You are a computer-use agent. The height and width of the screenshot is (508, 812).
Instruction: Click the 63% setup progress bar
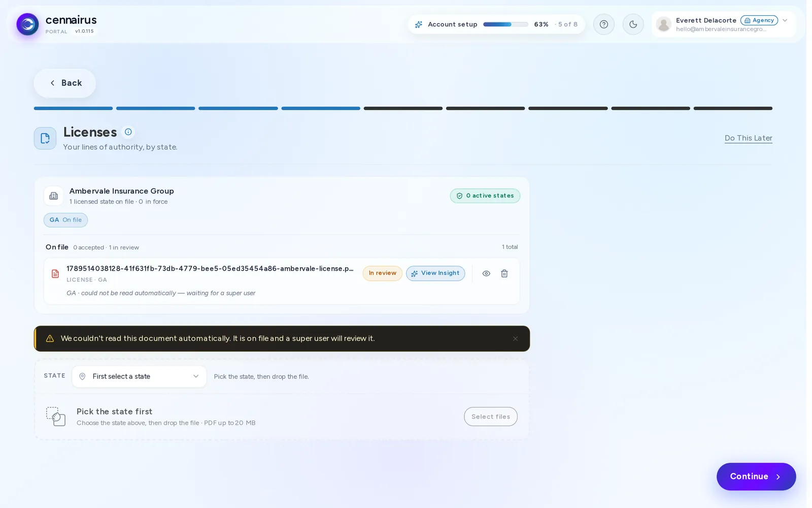pyautogui.click(x=505, y=24)
